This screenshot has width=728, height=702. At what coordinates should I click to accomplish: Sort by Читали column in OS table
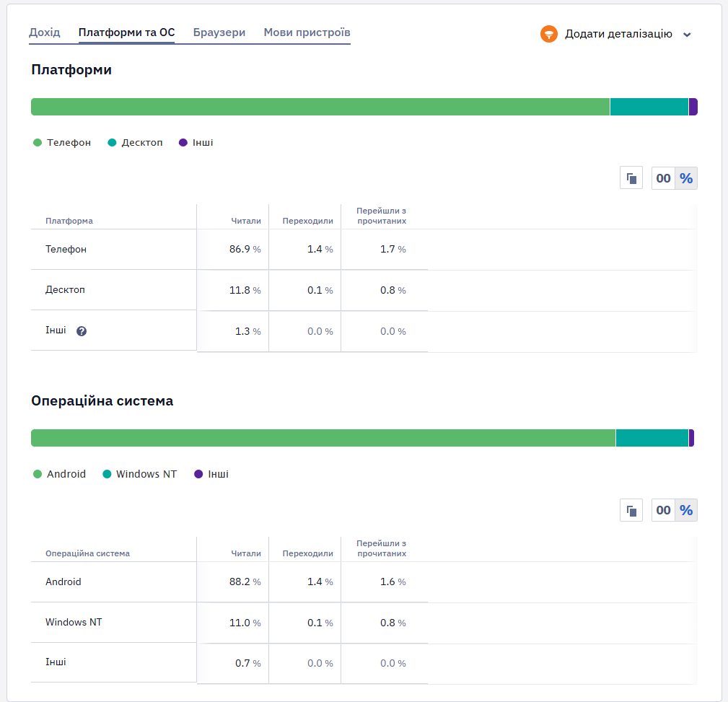[245, 553]
